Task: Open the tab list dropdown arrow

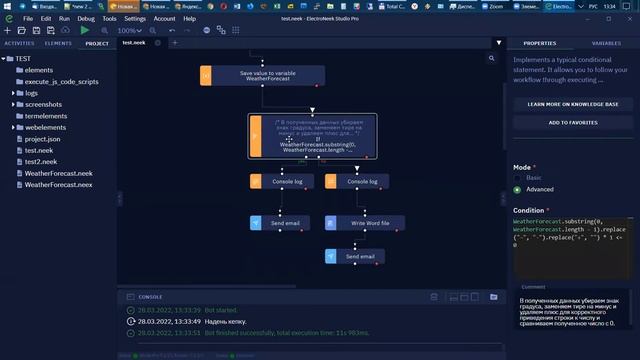Action: tap(499, 42)
